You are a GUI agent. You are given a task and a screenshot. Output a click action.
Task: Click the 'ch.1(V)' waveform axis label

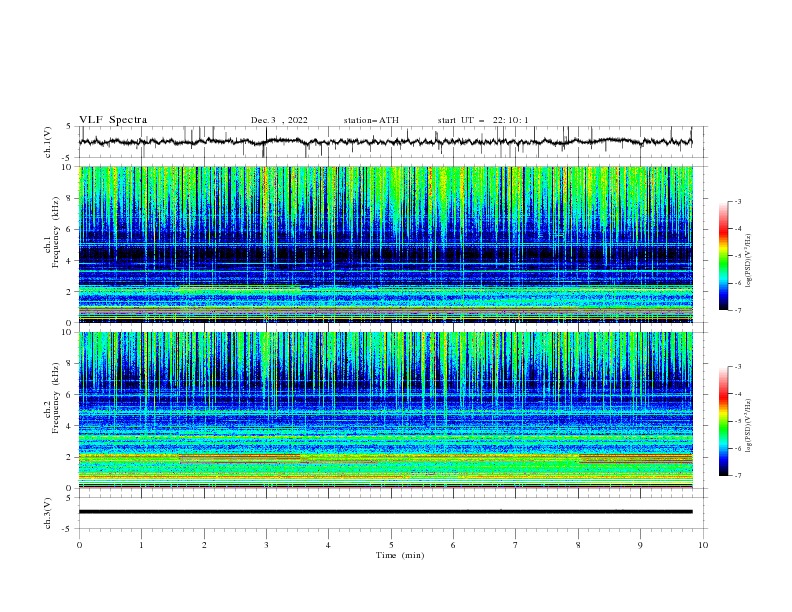click(x=48, y=142)
